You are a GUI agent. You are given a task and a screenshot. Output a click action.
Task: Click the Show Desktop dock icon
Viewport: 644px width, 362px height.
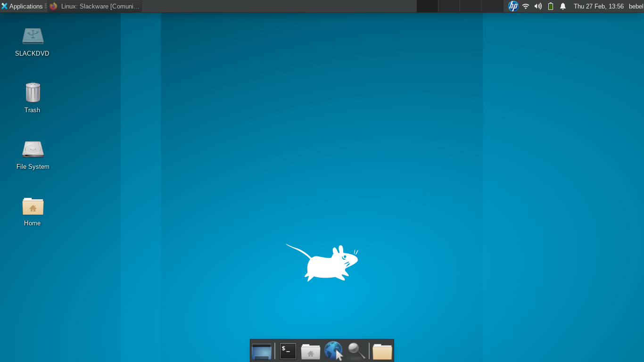(262, 351)
